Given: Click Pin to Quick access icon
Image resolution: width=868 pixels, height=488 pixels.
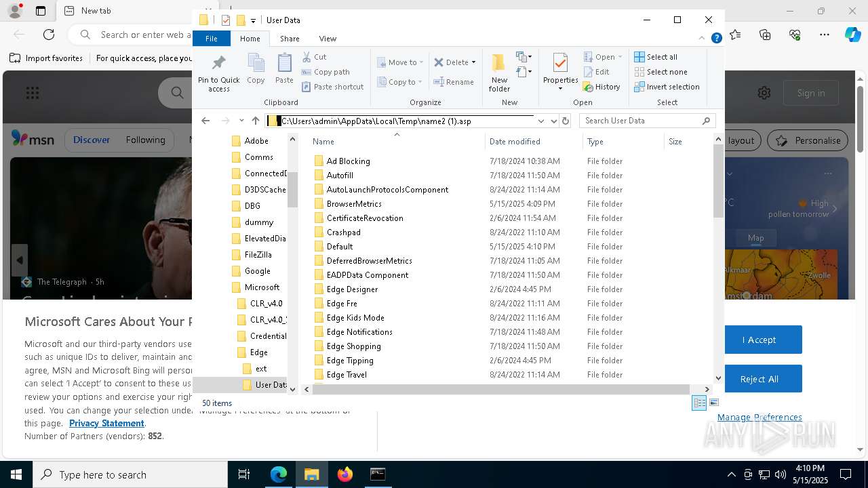Looking at the screenshot, I should (x=218, y=73).
